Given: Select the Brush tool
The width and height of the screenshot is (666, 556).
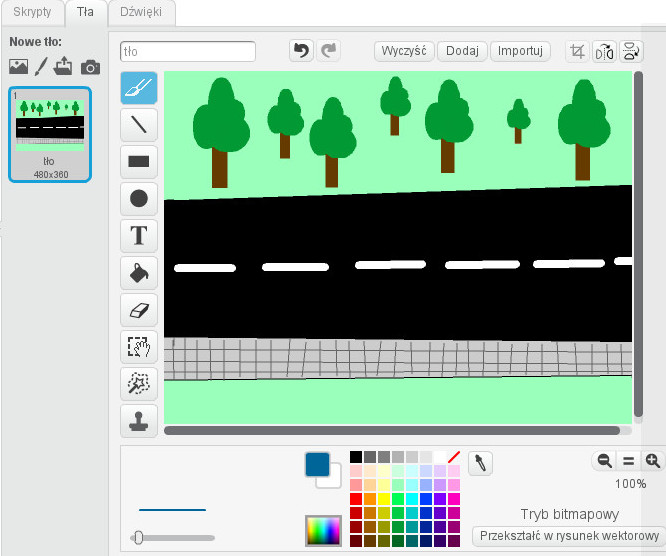Looking at the screenshot, I should [x=139, y=88].
